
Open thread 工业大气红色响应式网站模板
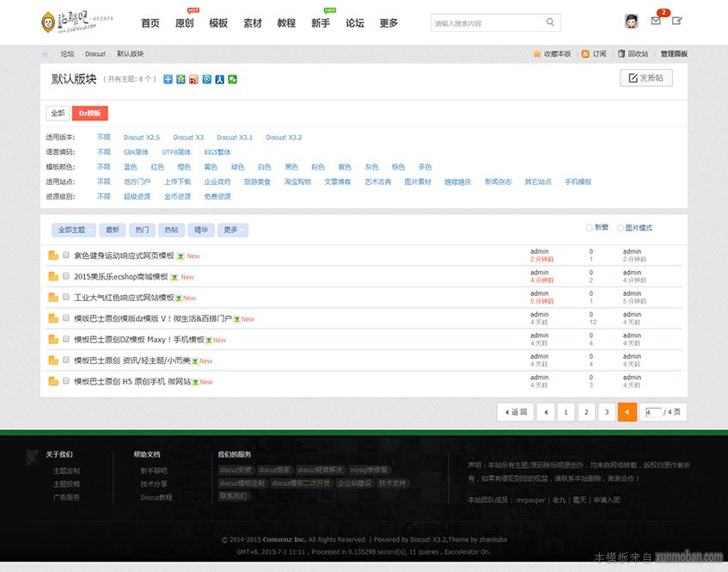124,297
